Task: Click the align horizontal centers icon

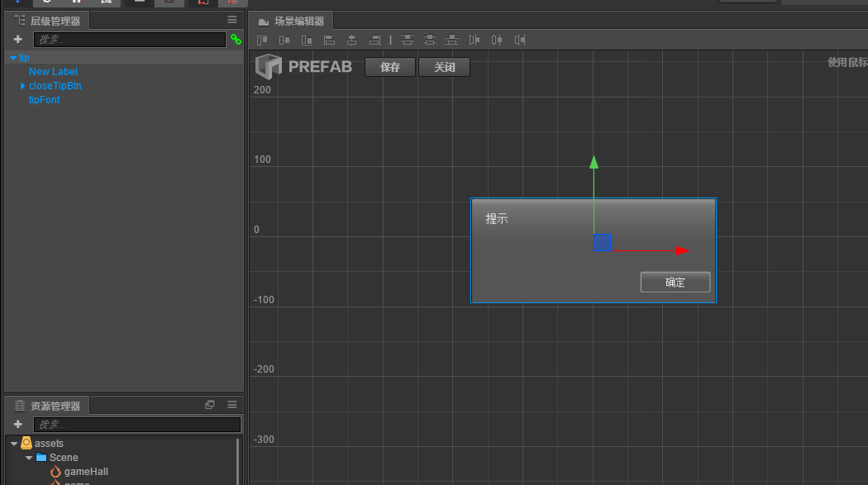Action: coord(351,40)
